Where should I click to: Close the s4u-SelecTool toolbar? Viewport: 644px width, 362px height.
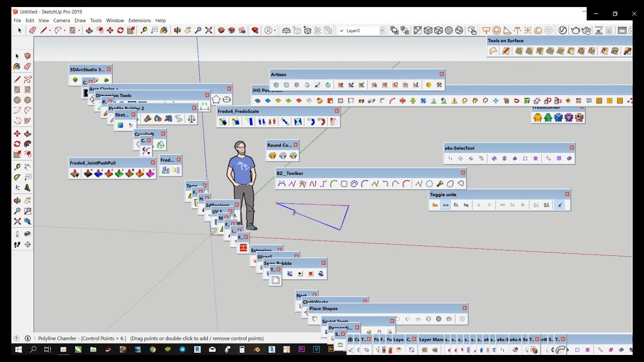[572, 148]
